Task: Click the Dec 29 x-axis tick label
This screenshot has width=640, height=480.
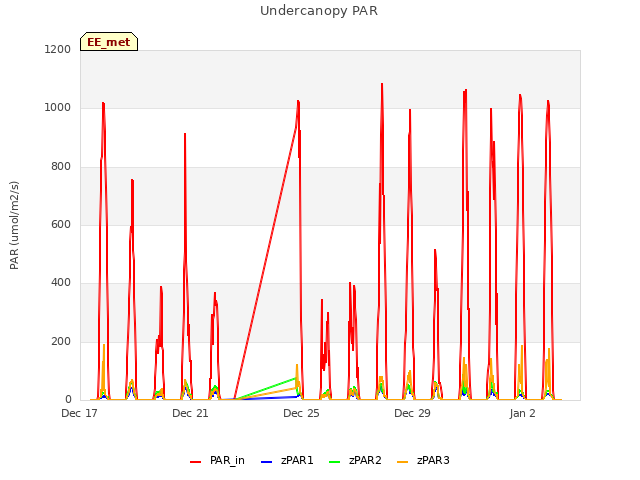Action: [x=412, y=413]
